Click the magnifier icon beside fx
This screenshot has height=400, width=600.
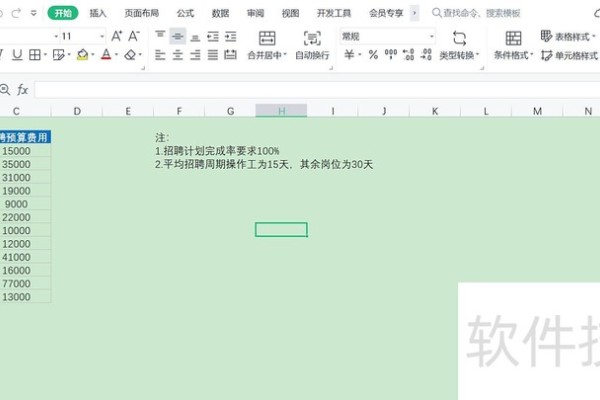click(x=5, y=90)
